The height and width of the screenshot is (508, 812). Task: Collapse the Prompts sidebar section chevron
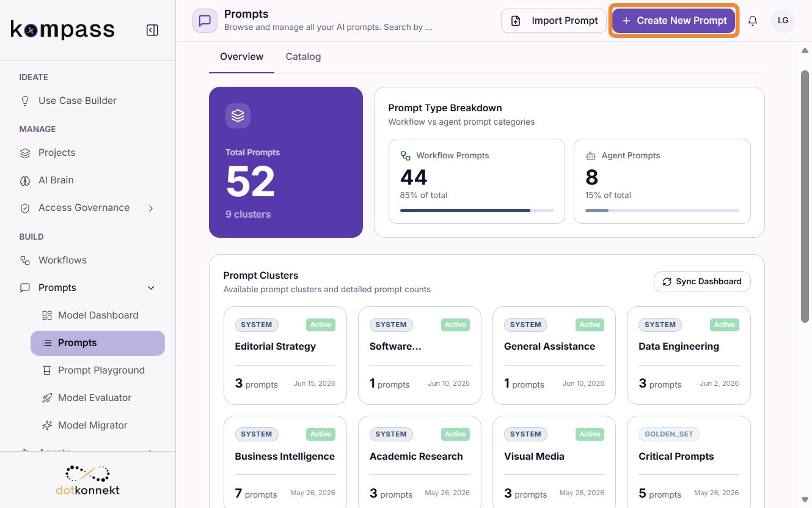coord(151,288)
